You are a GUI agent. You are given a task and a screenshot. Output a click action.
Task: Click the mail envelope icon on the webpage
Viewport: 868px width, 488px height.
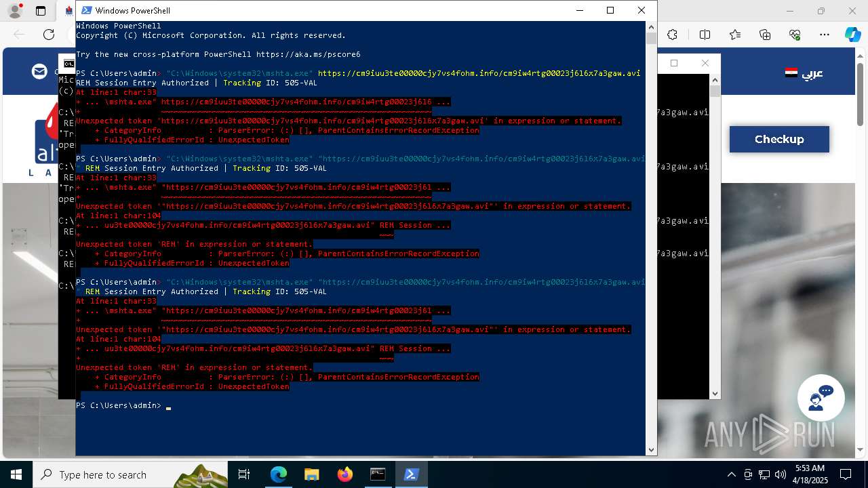coord(41,71)
